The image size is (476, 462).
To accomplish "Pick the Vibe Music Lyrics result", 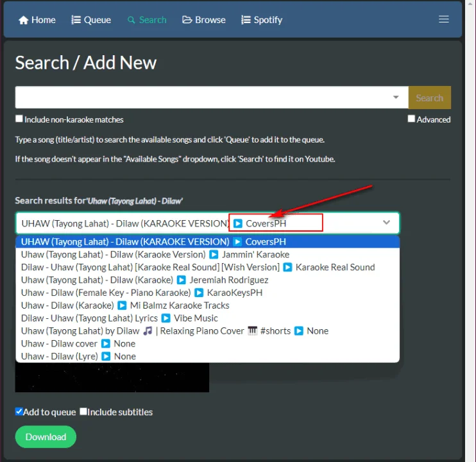I will [207, 318].
